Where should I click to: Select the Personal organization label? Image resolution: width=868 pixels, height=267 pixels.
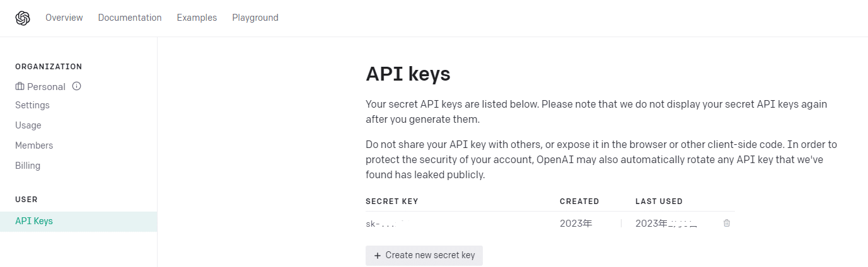(x=46, y=87)
